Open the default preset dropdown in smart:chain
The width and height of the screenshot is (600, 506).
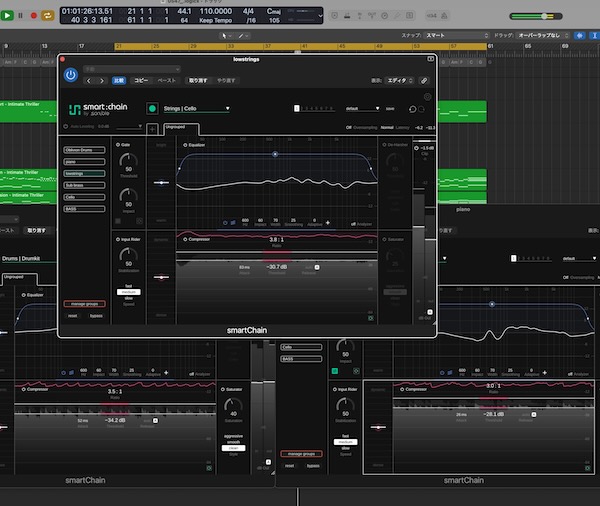[362, 109]
